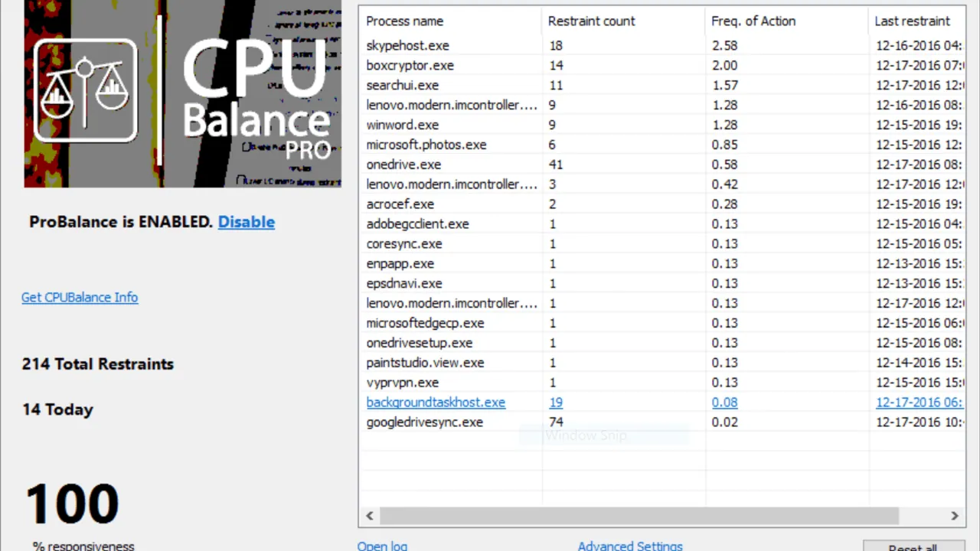Select the vyprvpn.exe process
This screenshot has height=551, width=980.
pos(402,383)
